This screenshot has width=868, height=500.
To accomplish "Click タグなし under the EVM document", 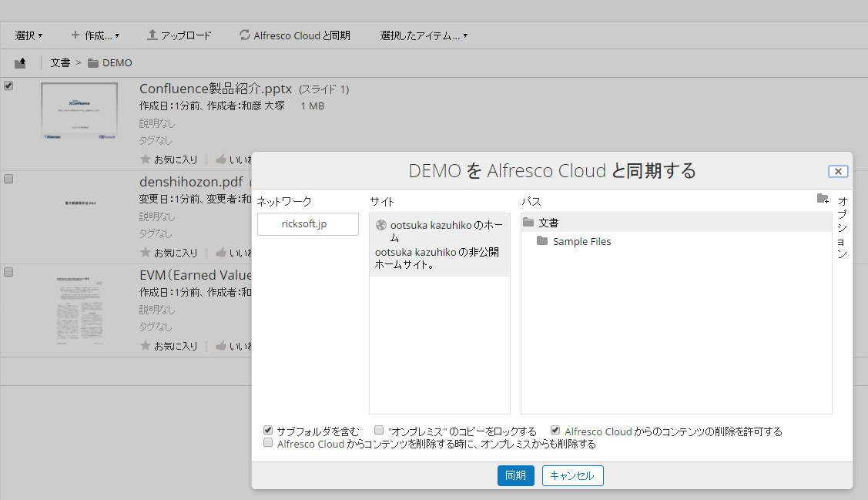I will [x=156, y=327].
